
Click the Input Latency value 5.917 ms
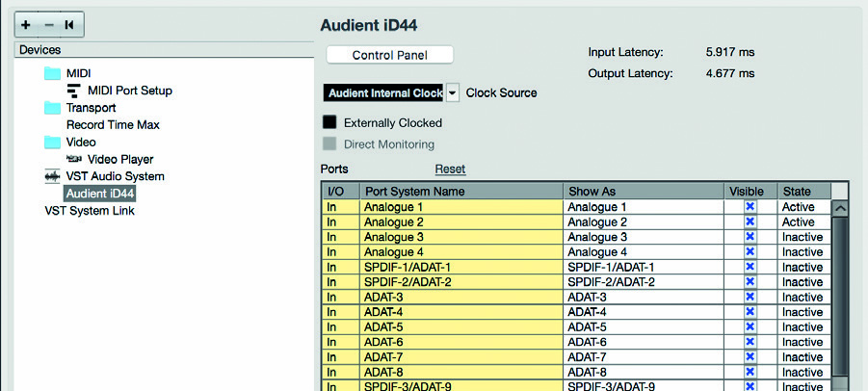730,53
